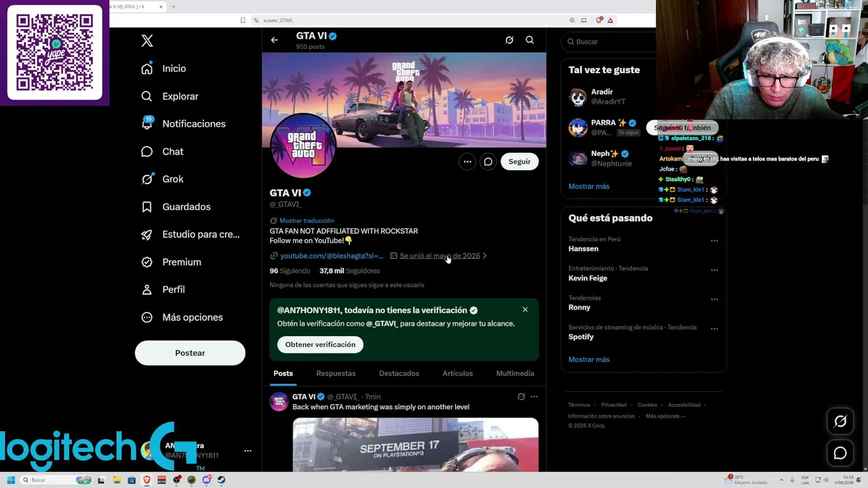Open Chat icon in sidebar
Viewport: 868px width, 488px height.
147,151
